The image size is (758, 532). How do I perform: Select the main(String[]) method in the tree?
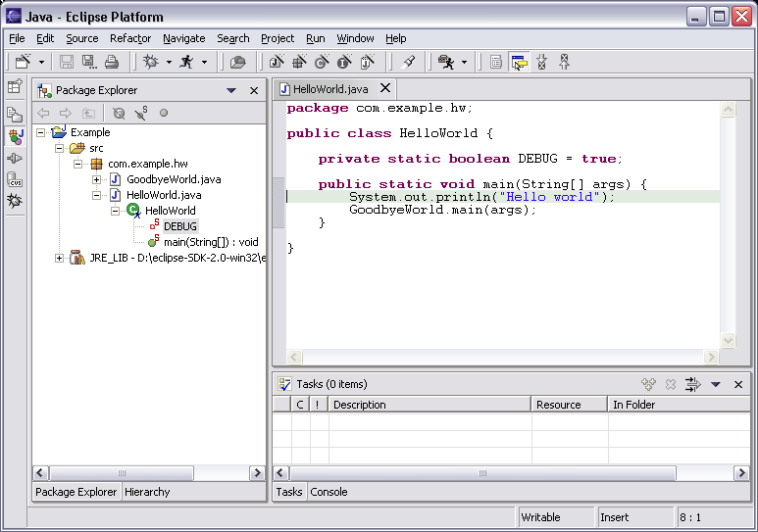click(210, 242)
